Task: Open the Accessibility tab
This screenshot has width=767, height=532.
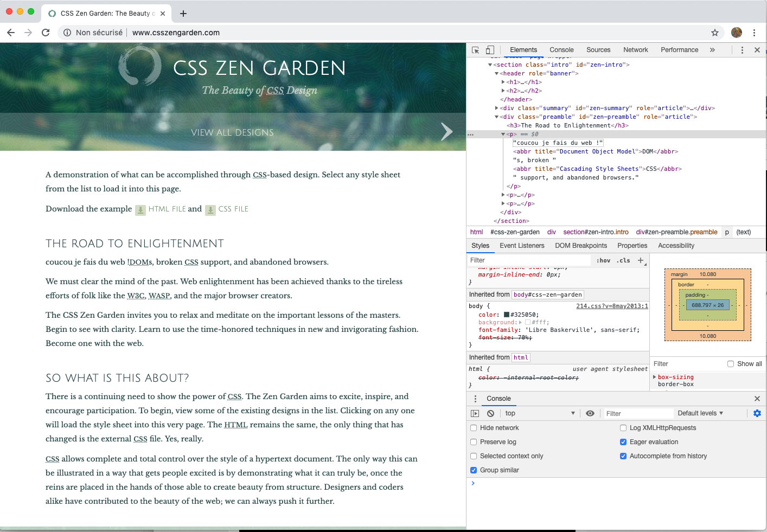Action: 676,246
